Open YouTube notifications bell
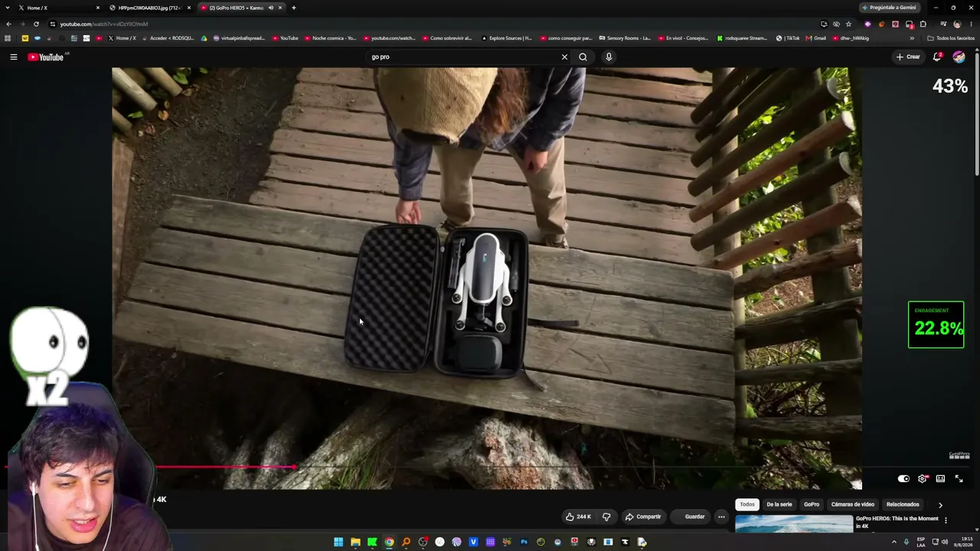 (937, 57)
